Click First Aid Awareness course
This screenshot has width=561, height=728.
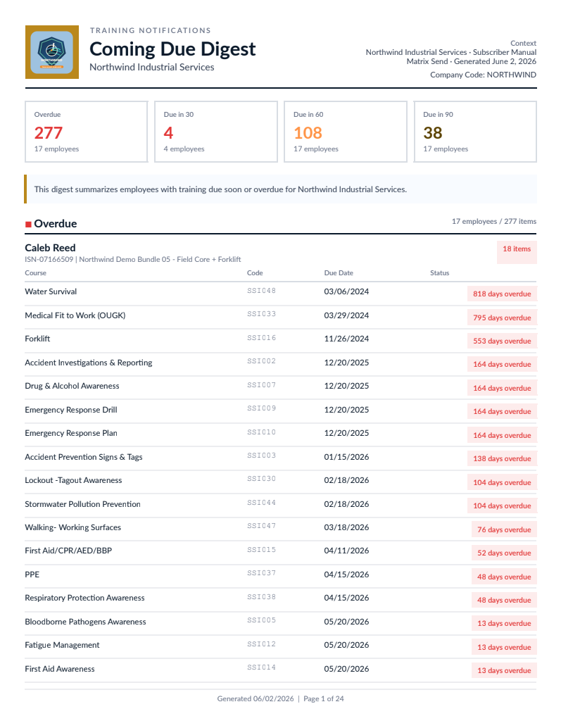click(x=60, y=669)
